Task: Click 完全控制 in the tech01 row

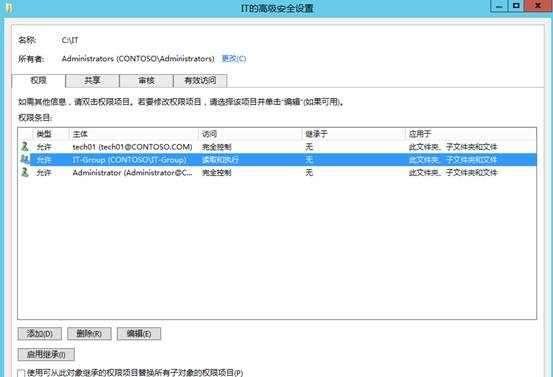Action: coord(217,147)
